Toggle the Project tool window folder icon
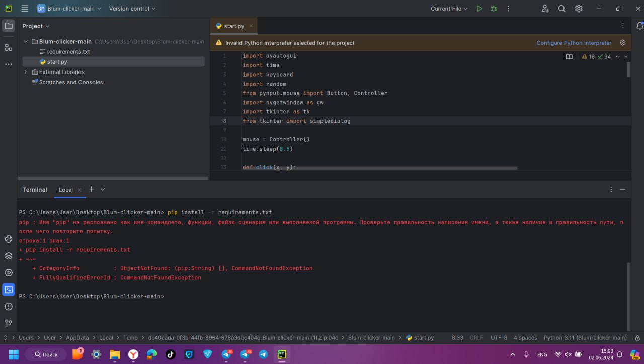 9,26
